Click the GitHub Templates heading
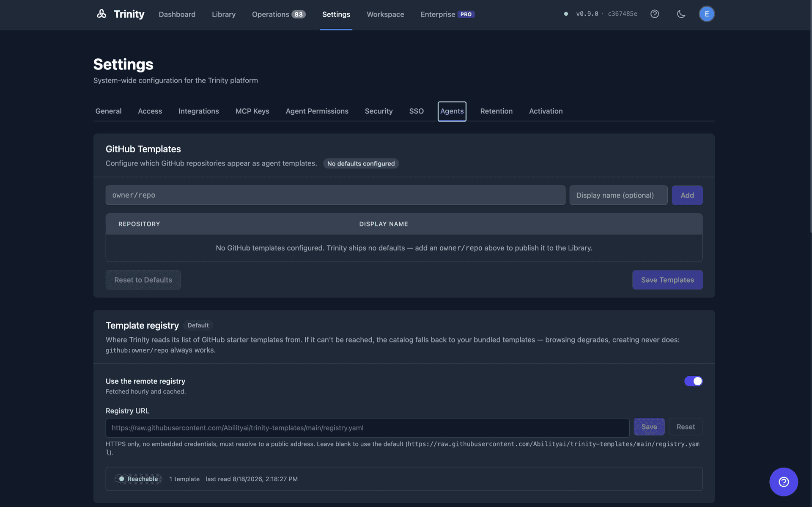 [143, 149]
